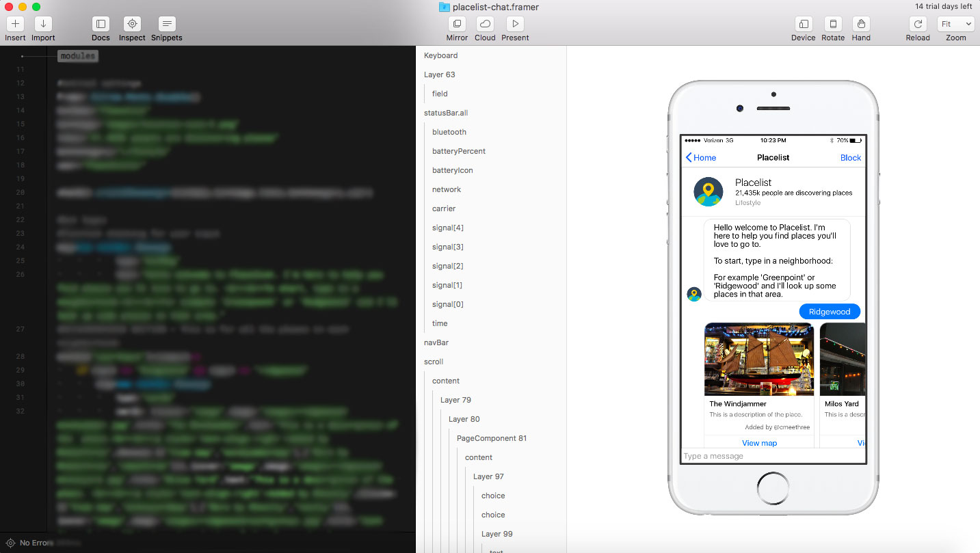Viewport: 980px width, 553px height.
Task: Open the Insert tool in toolbar
Action: [15, 24]
